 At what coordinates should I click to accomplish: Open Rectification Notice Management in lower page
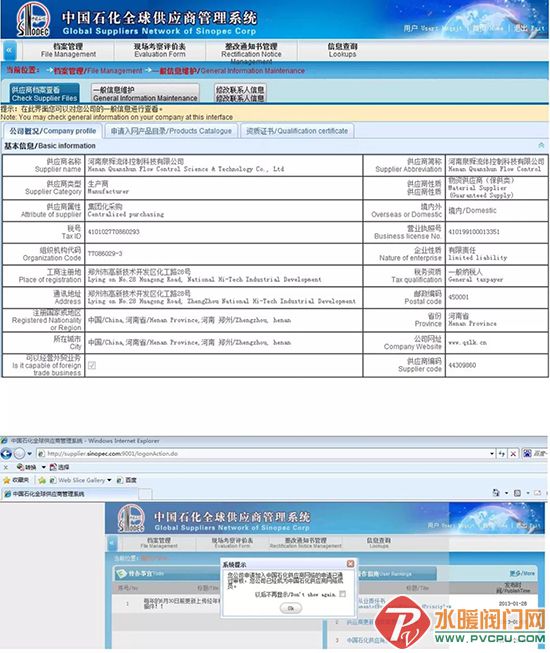pyautogui.click(x=306, y=543)
